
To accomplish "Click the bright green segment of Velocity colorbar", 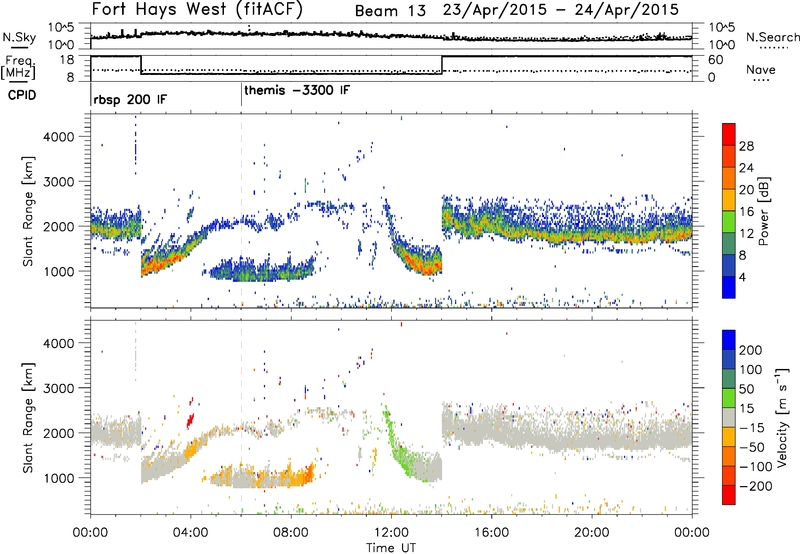I will pyautogui.click(x=729, y=398).
